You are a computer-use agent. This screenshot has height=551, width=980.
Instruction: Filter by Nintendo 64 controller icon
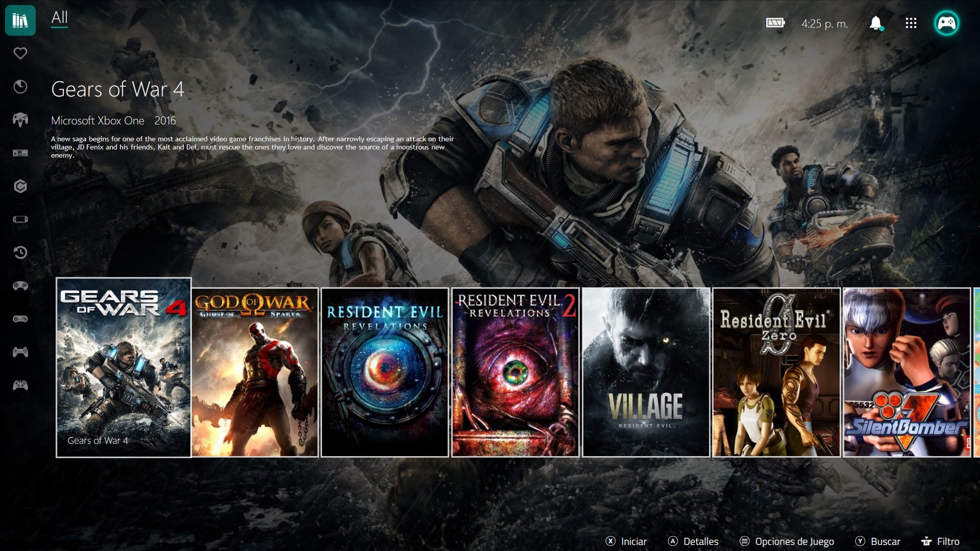pos(20,120)
